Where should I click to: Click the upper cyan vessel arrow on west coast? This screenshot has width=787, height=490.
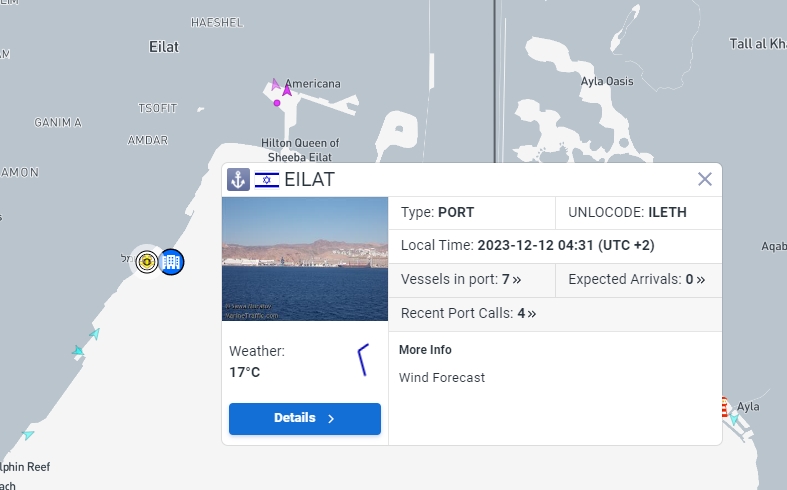click(95, 333)
